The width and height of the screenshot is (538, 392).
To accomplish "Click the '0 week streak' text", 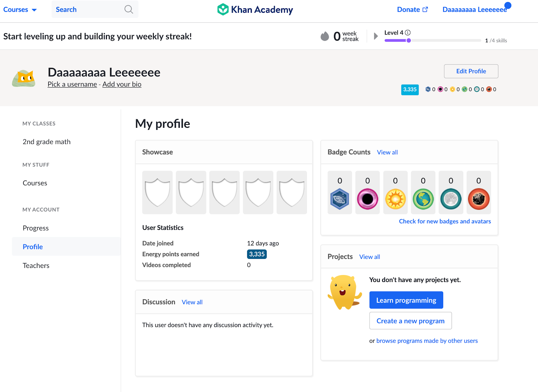I will tap(346, 36).
